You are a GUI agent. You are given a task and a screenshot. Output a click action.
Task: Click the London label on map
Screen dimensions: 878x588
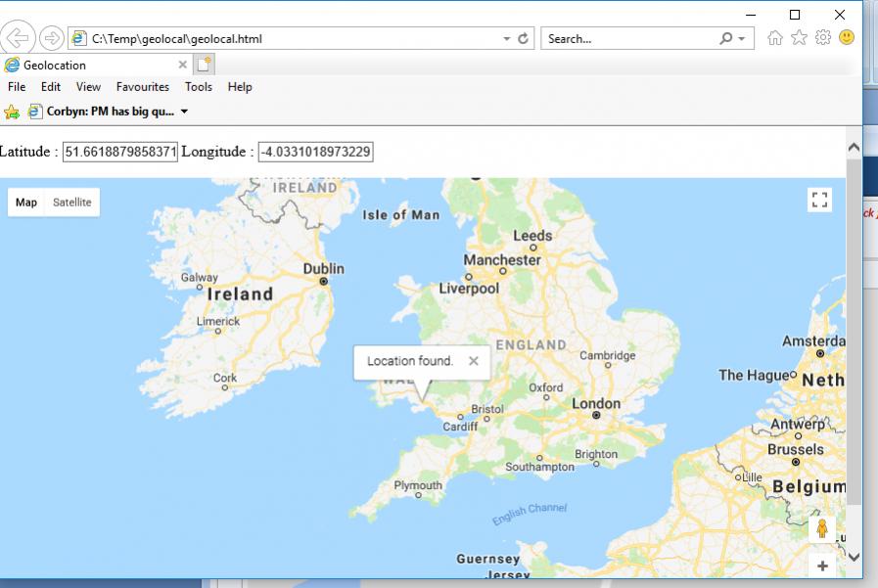coord(596,403)
